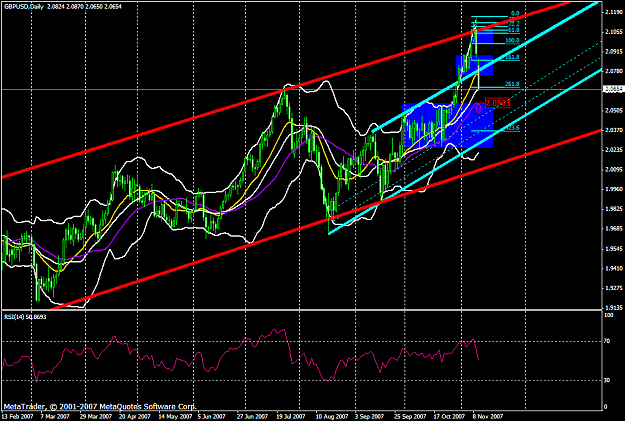The height and width of the screenshot is (421, 625).
Task: Click the 25 Sep 2007 date label
Action: [x=410, y=417]
